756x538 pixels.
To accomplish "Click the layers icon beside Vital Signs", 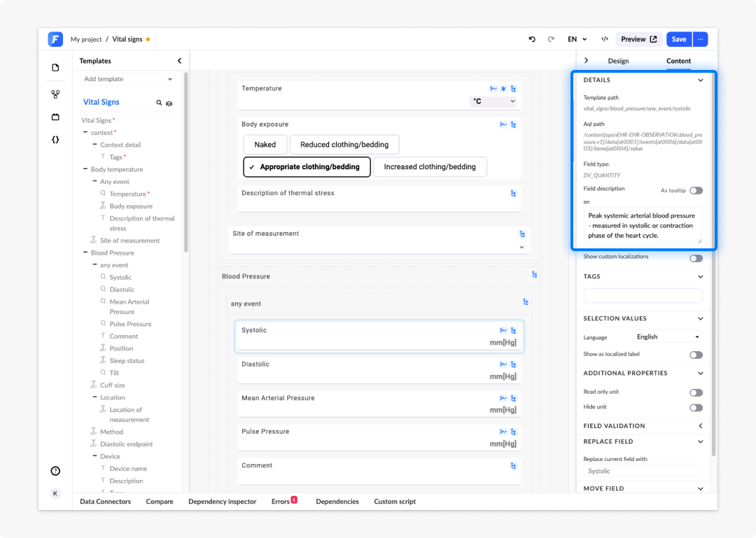I will (x=169, y=103).
